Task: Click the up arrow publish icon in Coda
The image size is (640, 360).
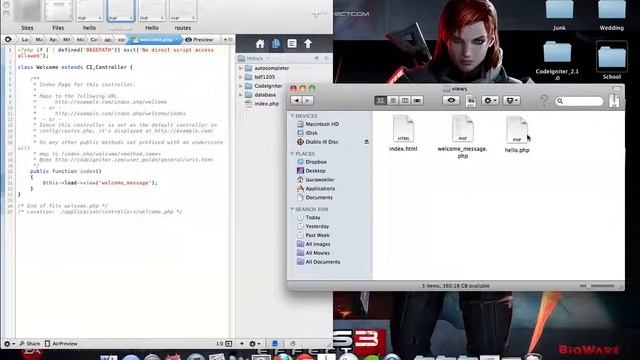Action: [308, 43]
